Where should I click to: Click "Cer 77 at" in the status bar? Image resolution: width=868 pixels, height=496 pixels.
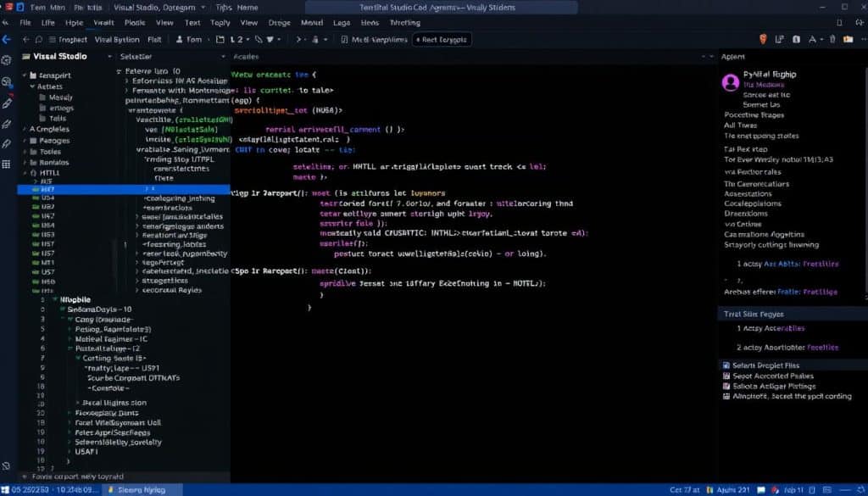point(685,490)
